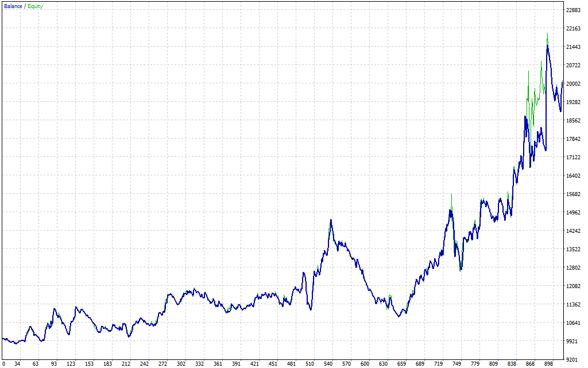
Task: Click the balance curve peak above marker 540
Action: 331,220
